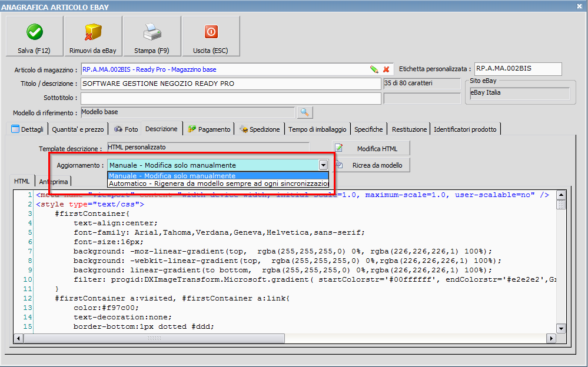The image size is (588, 367).
Task: Click the Articolo di magazzino field text
Action: [149, 69]
